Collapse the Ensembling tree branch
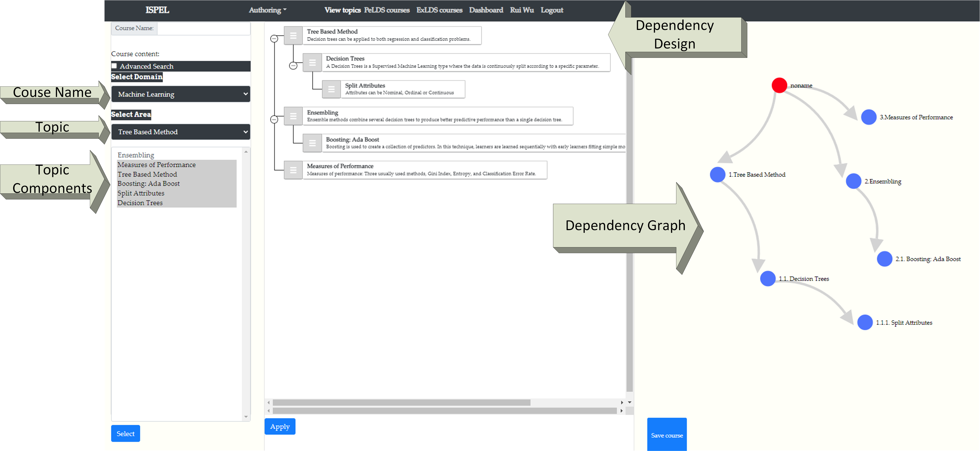 pos(274,119)
